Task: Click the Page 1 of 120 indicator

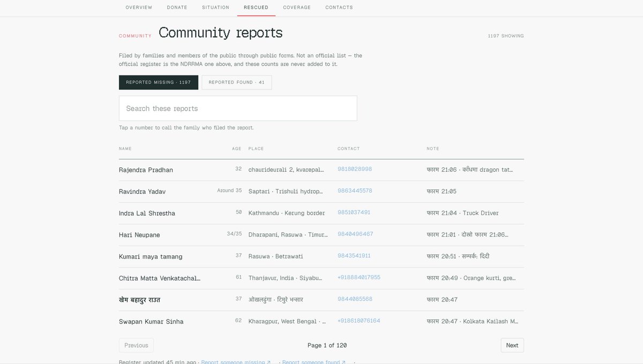Action: click(x=327, y=345)
